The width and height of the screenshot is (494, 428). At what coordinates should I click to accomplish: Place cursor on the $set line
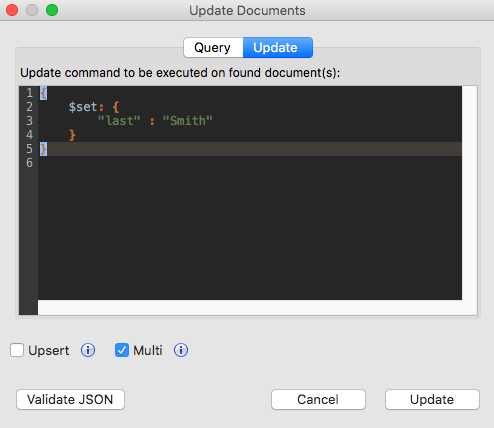tap(250, 107)
